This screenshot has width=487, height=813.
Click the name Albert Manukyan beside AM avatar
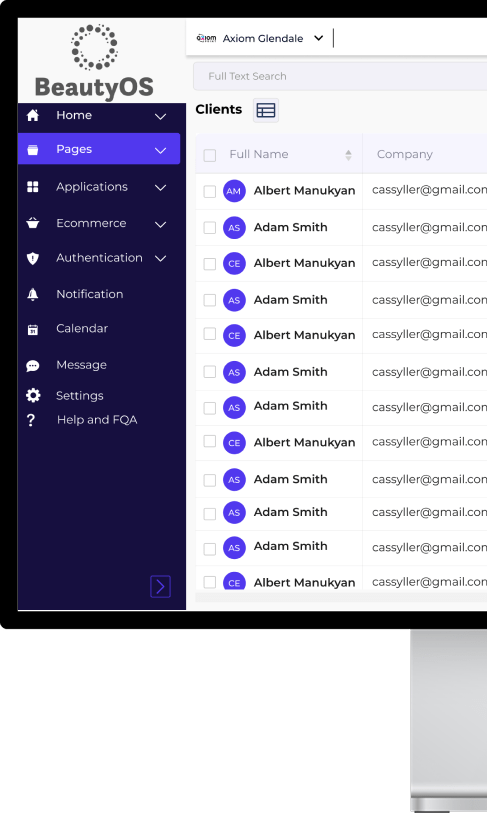pos(304,191)
